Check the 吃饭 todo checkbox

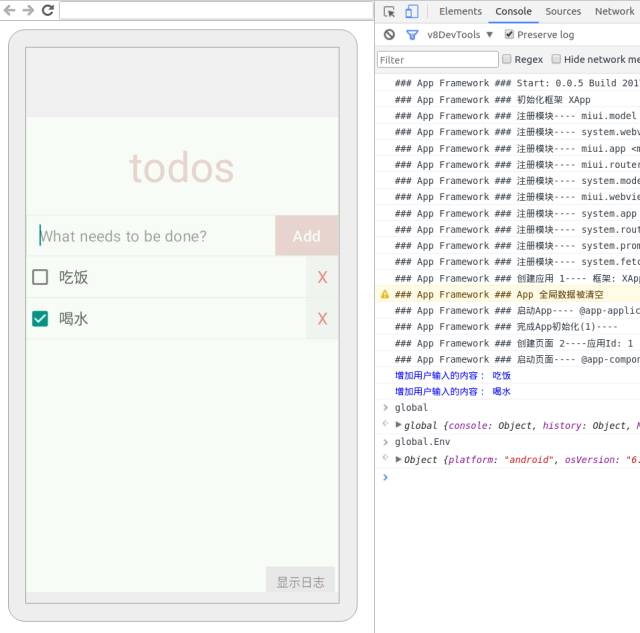(x=40, y=277)
